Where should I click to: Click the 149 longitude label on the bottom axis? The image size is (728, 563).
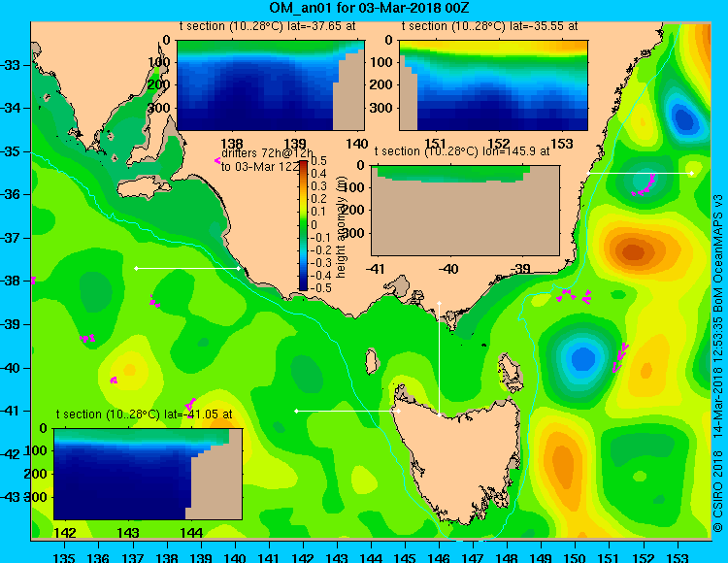point(542,557)
